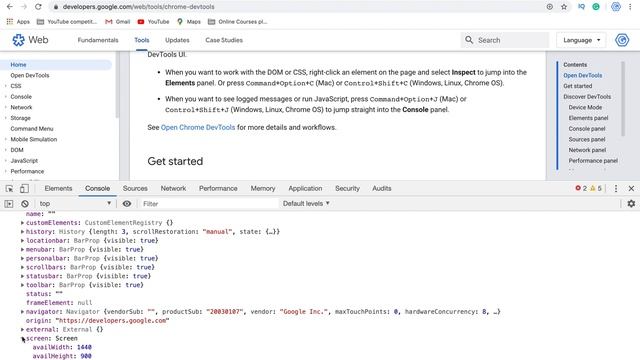The height and width of the screenshot is (360, 640).
Task: Close DevTools with the X icon
Action: point(631,188)
